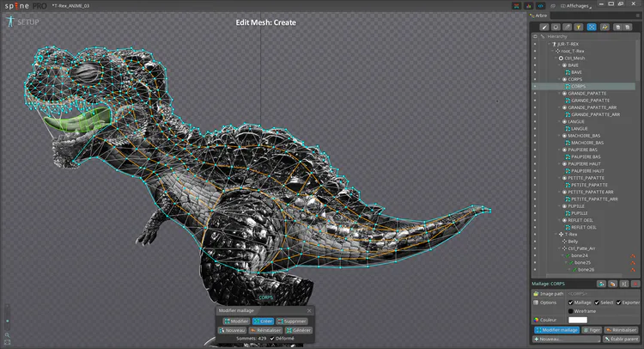
Task: Select the Arbre panel tab
Action: tap(538, 15)
